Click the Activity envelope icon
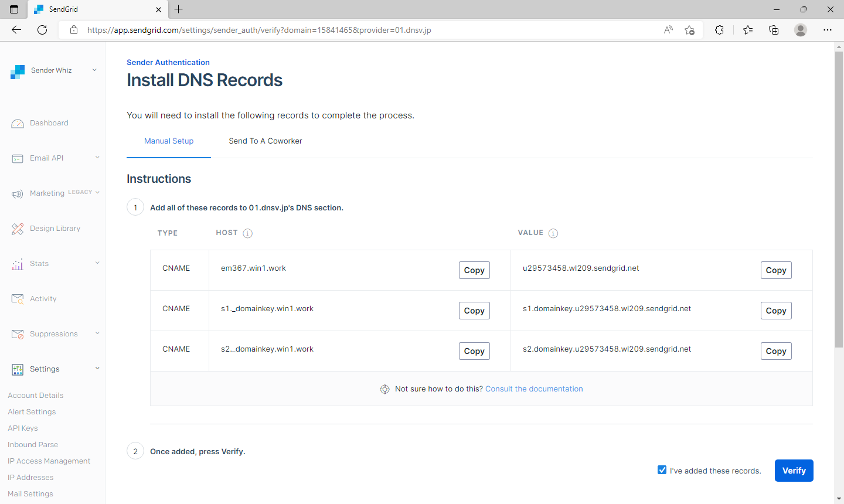The height and width of the screenshot is (504, 844). pos(18,299)
